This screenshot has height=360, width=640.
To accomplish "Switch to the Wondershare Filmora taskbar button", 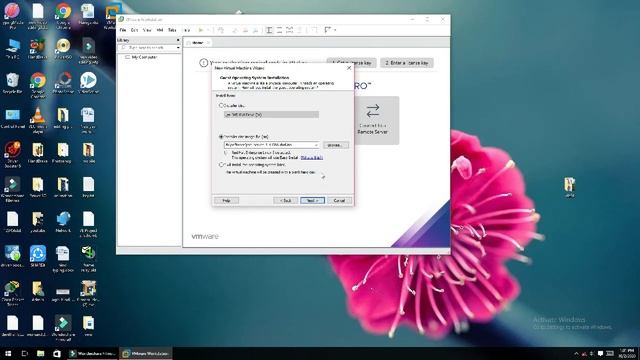I will click(x=92, y=353).
